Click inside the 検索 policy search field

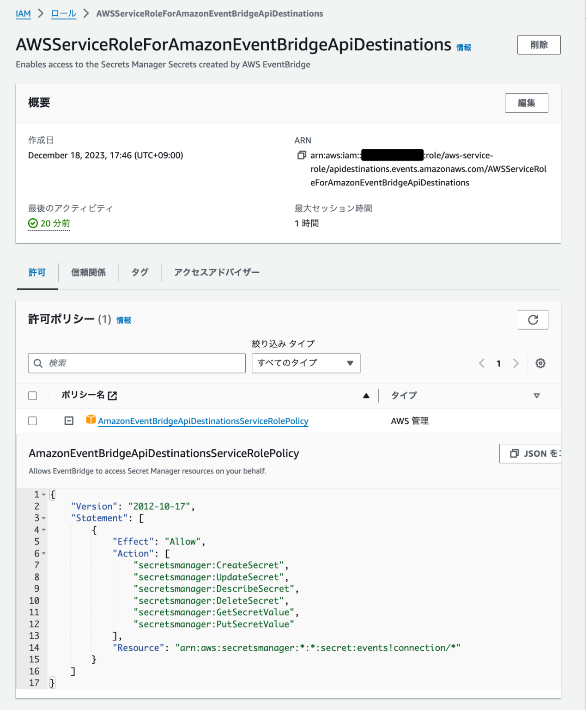click(x=136, y=363)
